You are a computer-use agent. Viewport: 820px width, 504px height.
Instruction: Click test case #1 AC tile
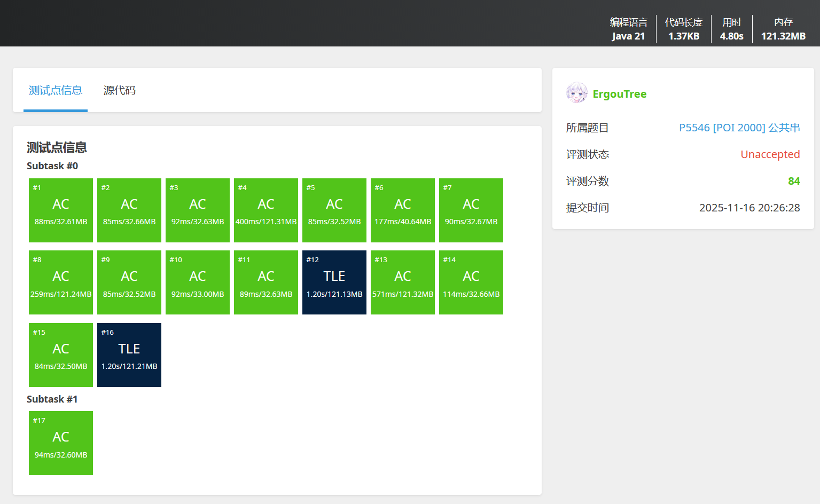61,210
